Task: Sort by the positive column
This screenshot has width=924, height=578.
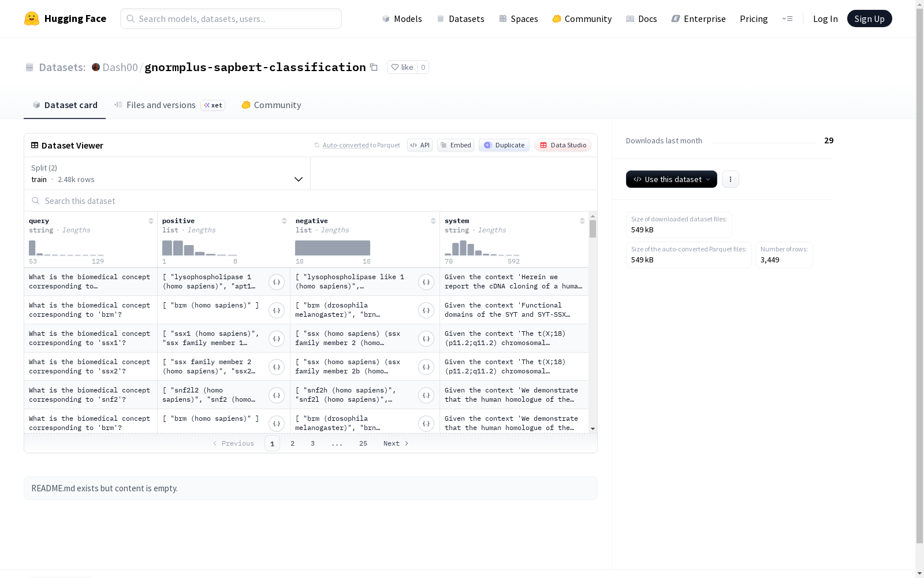Action: click(284, 221)
